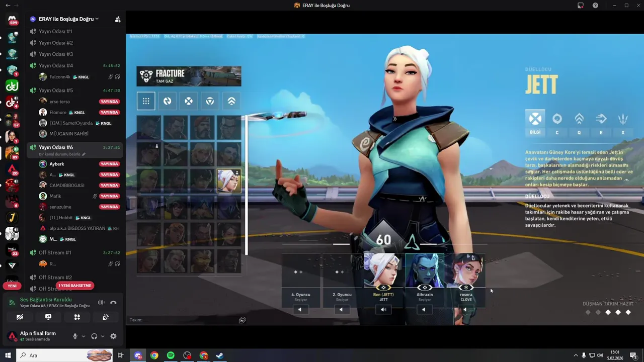Turn on camera in voice panel
Viewport: 644px width, 362px height.
tap(20, 317)
